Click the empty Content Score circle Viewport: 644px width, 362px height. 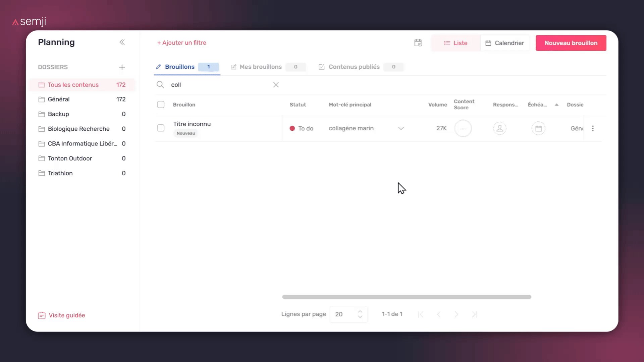point(463,128)
